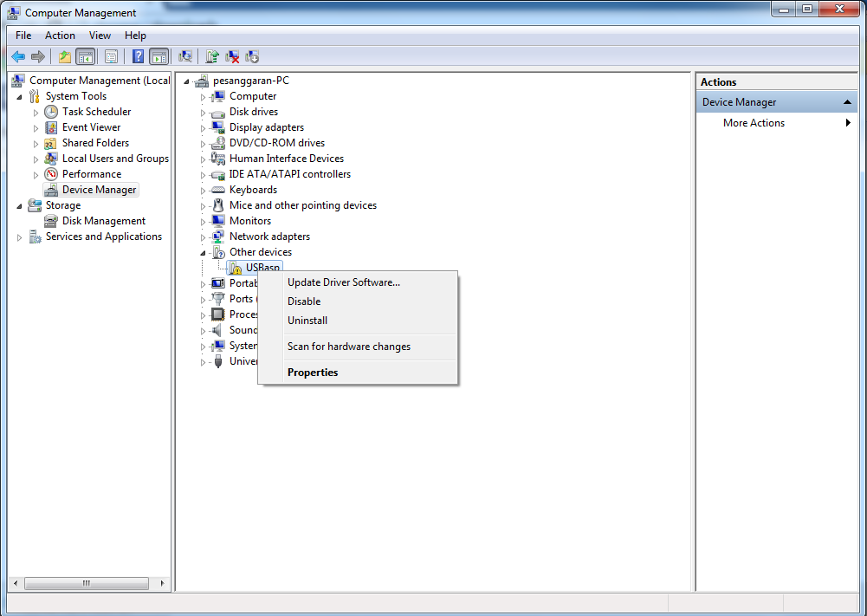
Task: Click the Update Driver Software toolbar icon
Action: (214, 55)
